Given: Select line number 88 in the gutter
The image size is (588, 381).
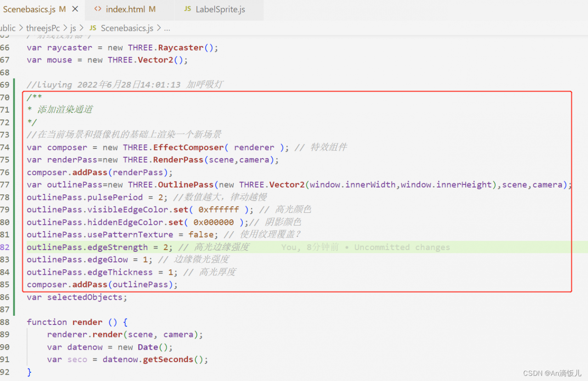Looking at the screenshot, I should click(x=5, y=322).
